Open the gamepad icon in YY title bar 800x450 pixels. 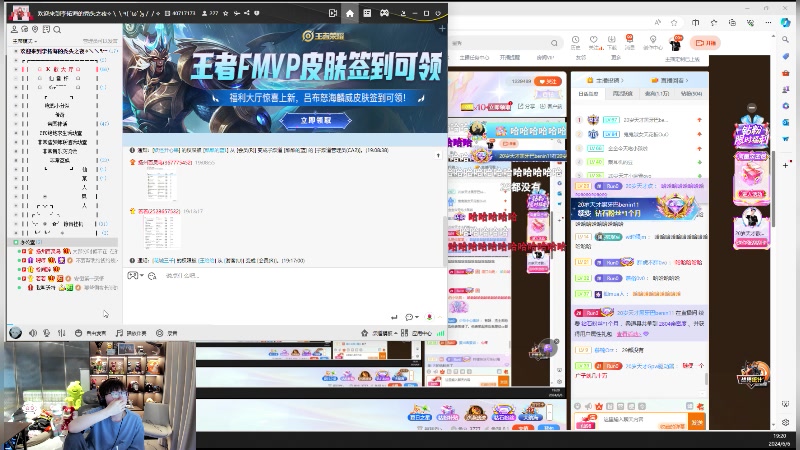click(384, 13)
